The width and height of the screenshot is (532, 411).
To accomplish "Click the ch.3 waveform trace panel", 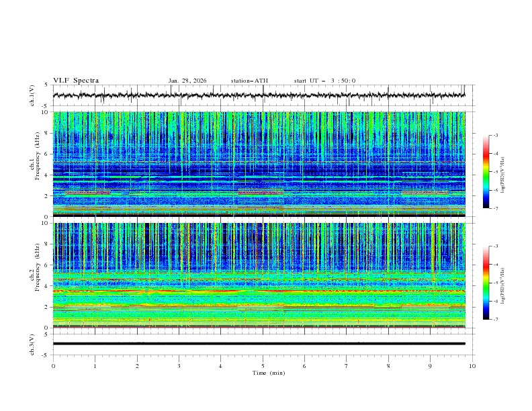I will (262, 343).
